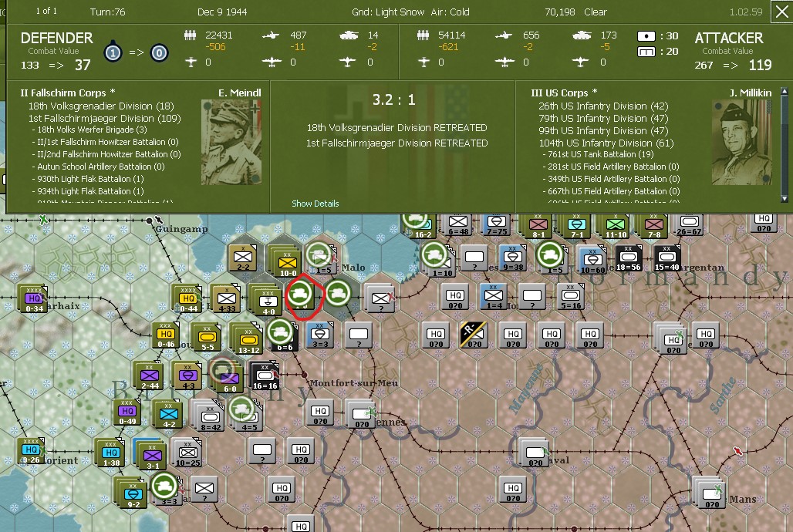Screen dimensions: 793x532
Task: Select the German HQ counter 0-26 near Lorient
Action: click(31, 449)
